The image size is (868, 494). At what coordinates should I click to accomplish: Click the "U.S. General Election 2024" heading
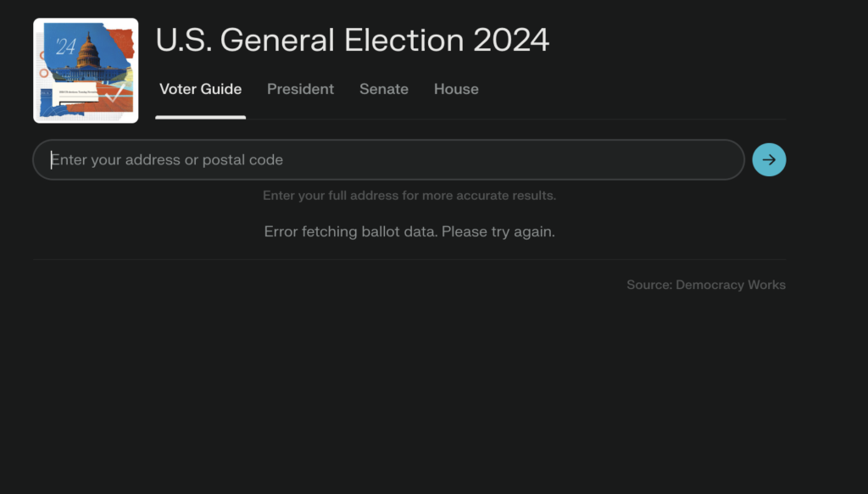click(x=353, y=41)
